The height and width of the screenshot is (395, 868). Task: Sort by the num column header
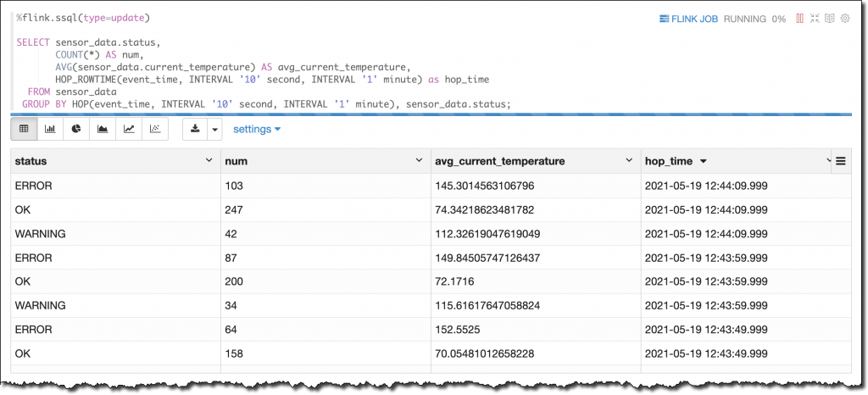236,161
